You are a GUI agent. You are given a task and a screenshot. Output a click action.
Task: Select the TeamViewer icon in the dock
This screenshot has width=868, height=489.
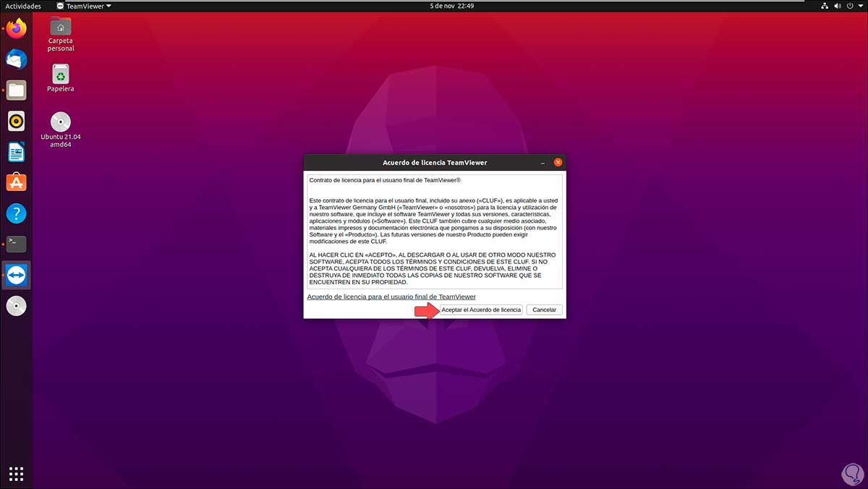click(x=16, y=275)
